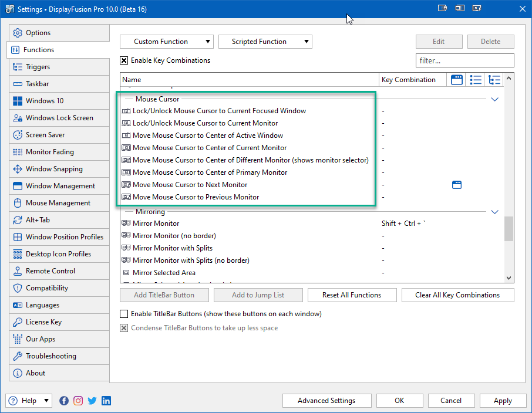Click the OK button

coord(399,401)
